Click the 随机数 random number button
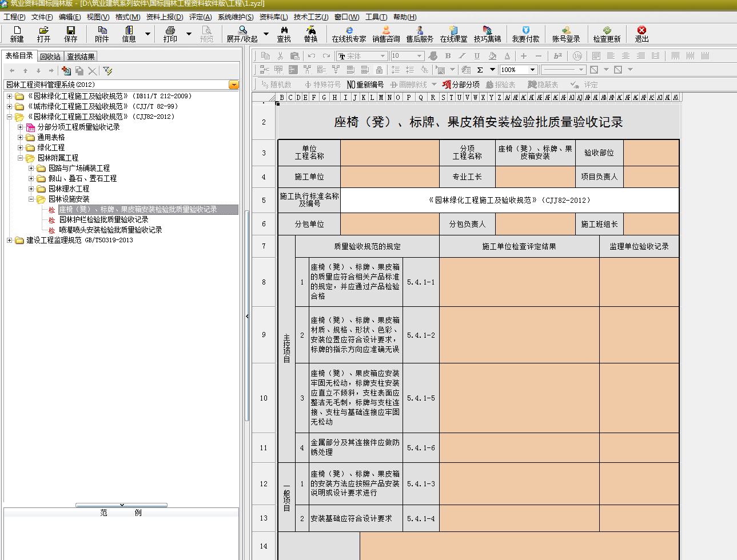The height and width of the screenshot is (560, 737). coord(276,85)
